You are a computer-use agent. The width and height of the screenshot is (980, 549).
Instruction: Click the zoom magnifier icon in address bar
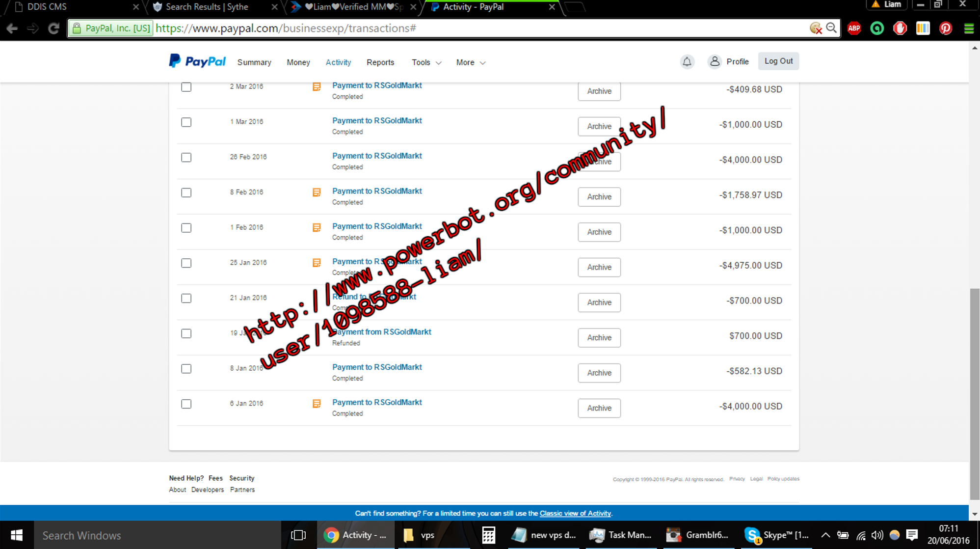[831, 28]
